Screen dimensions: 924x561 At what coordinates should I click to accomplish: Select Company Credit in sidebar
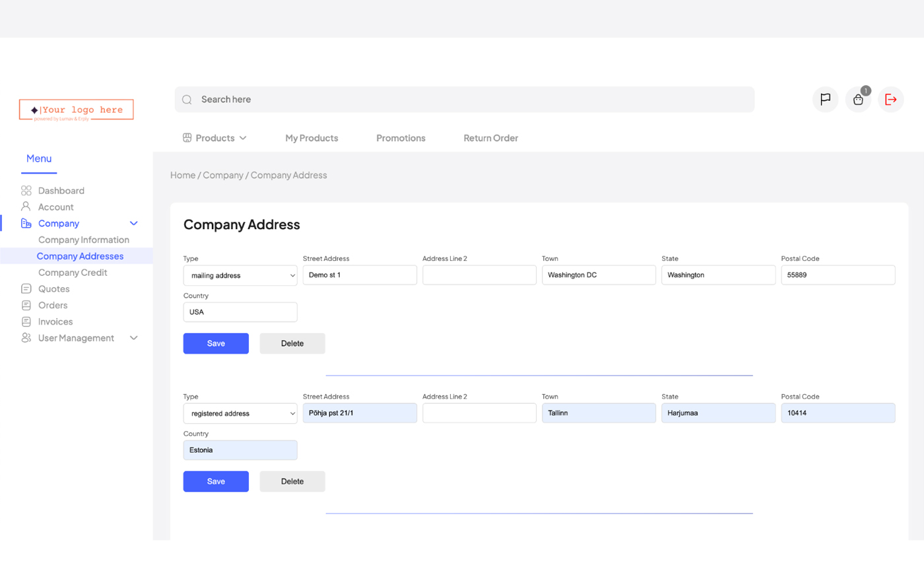(73, 273)
